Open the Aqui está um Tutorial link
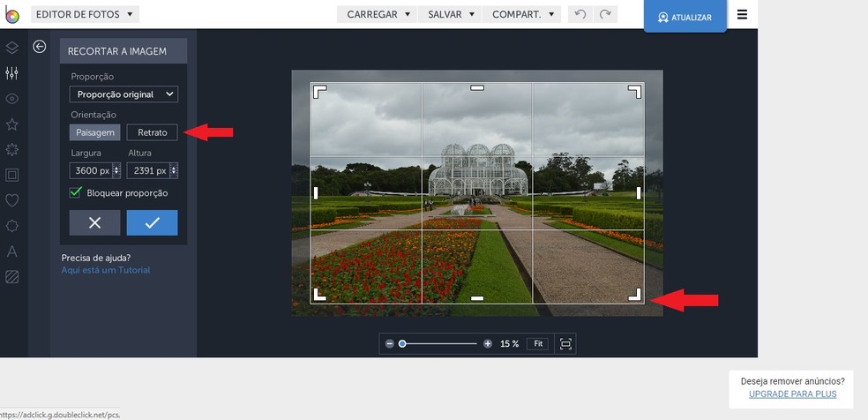 click(x=106, y=270)
